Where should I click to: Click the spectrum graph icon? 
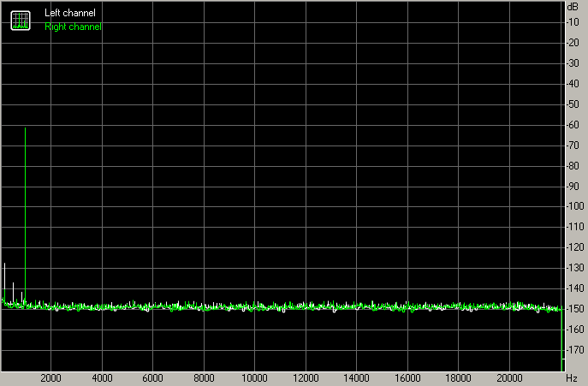[21, 21]
